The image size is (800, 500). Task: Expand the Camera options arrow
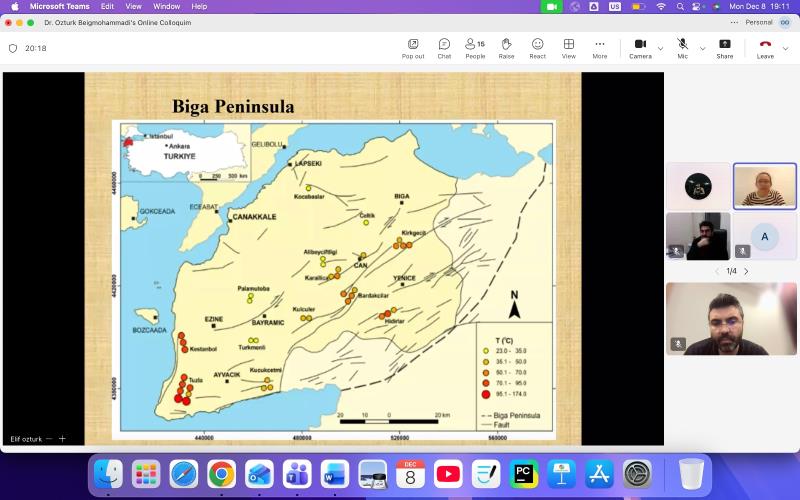pos(660,48)
